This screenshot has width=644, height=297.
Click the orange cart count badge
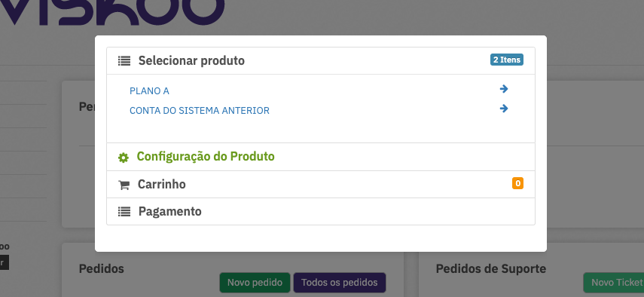[517, 183]
